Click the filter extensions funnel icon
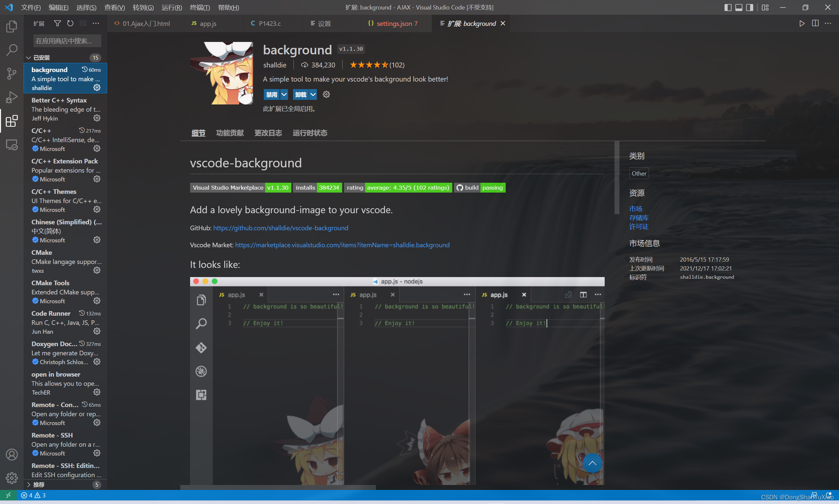Viewport: 839px width, 504px height. (x=57, y=24)
